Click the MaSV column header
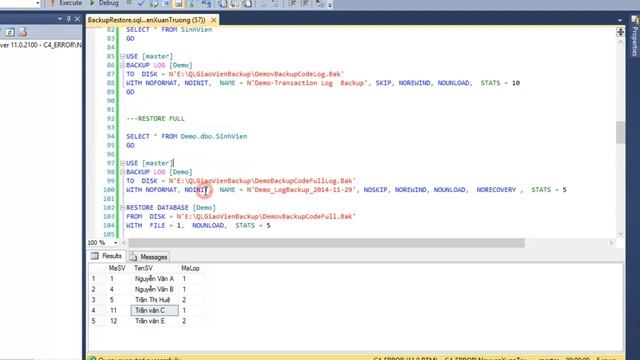This screenshot has height=360, width=640. (x=117, y=268)
